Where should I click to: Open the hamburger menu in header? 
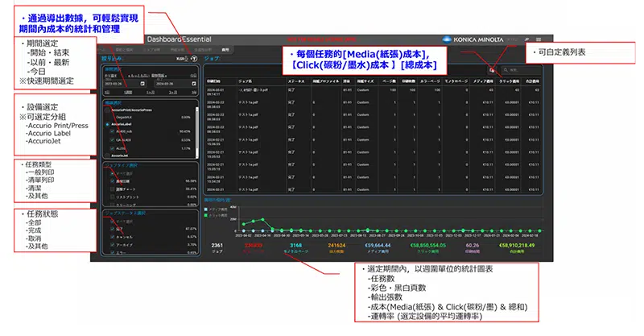[x=539, y=39]
